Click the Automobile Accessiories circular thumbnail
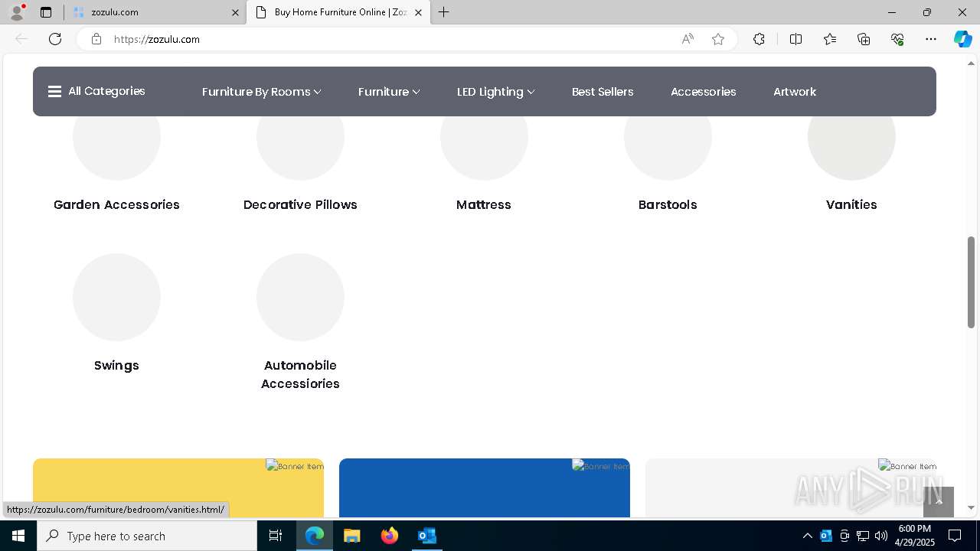 click(x=300, y=297)
